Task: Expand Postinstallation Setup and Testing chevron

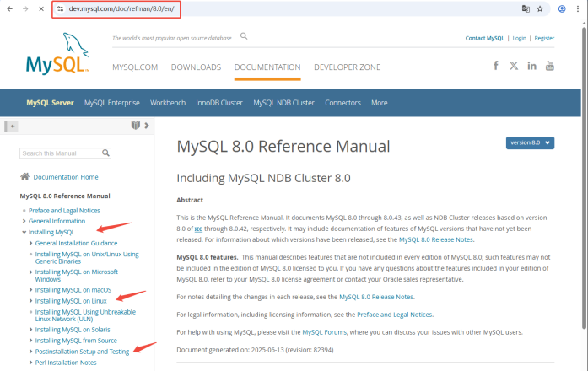Action: (x=30, y=352)
